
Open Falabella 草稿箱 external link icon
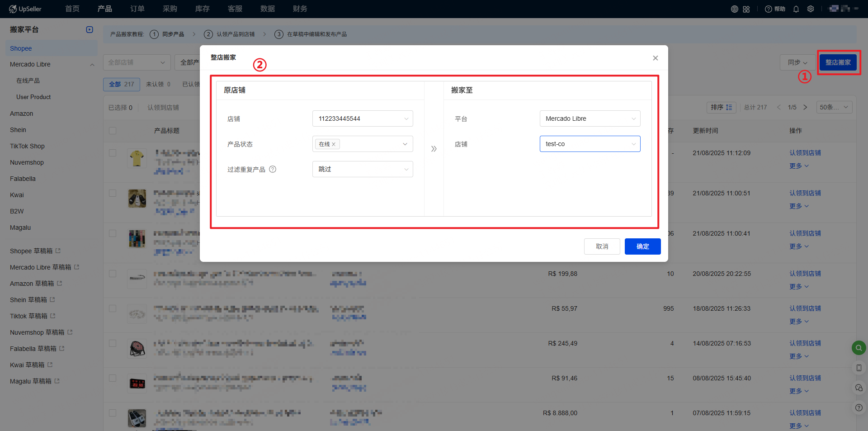tap(62, 348)
